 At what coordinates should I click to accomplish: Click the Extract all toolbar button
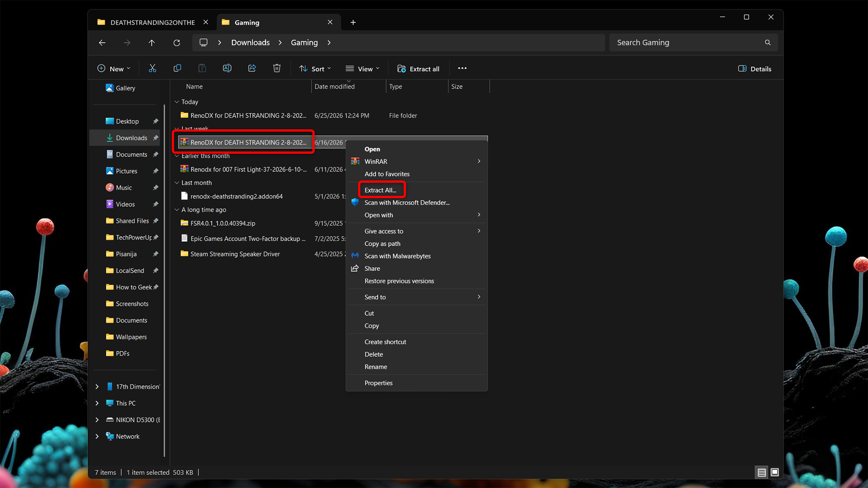tap(418, 69)
